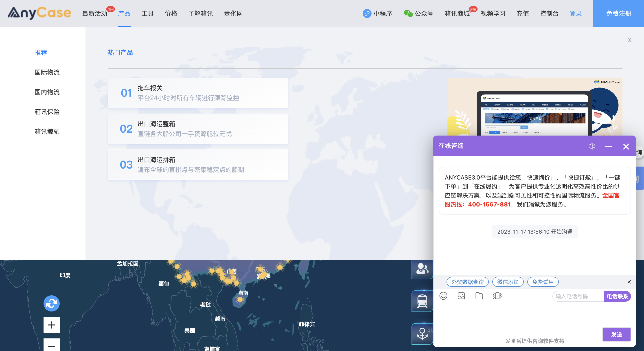The width and height of the screenshot is (644, 351).
Task: Click the 越南 label on the map
Action: (220, 319)
